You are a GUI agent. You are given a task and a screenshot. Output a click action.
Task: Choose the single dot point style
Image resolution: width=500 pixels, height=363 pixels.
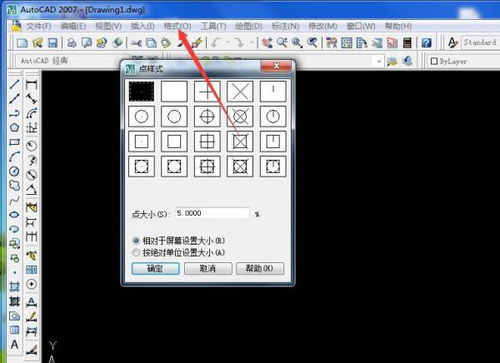tap(141, 91)
